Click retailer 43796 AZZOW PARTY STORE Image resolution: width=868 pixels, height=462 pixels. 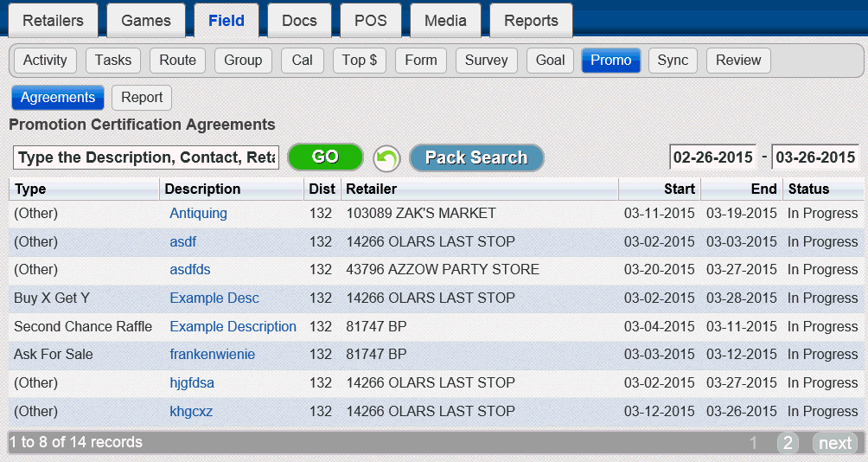click(x=443, y=270)
